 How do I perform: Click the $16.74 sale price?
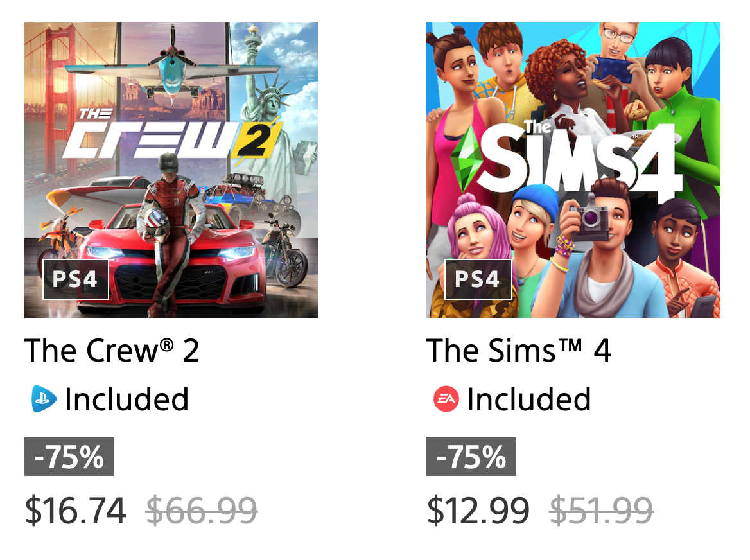click(75, 511)
